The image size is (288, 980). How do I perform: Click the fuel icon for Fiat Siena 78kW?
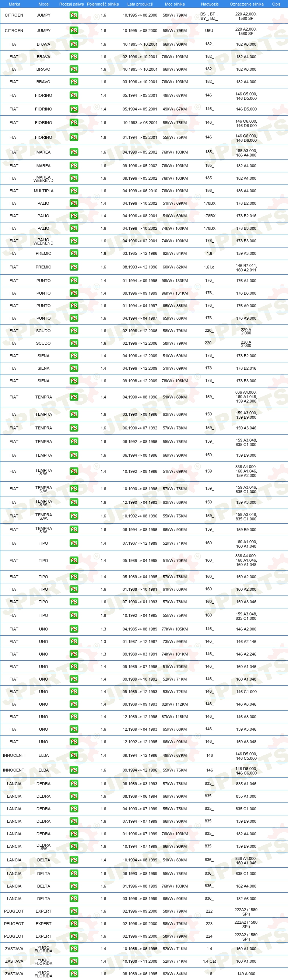click(x=74, y=381)
